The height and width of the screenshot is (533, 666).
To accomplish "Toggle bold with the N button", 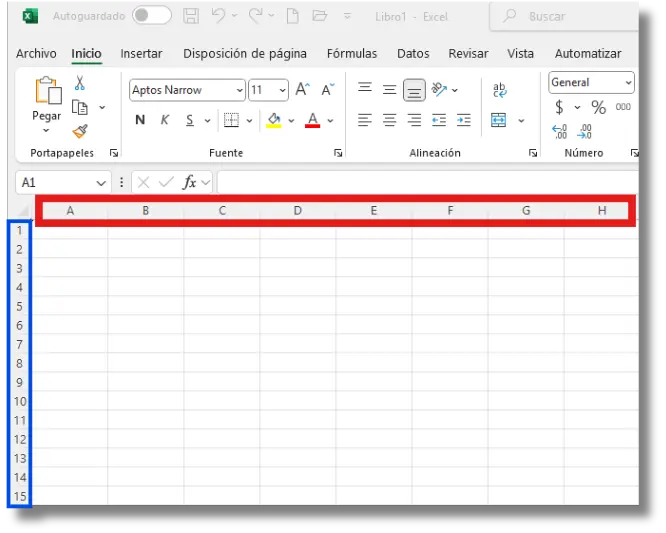I will click(140, 120).
